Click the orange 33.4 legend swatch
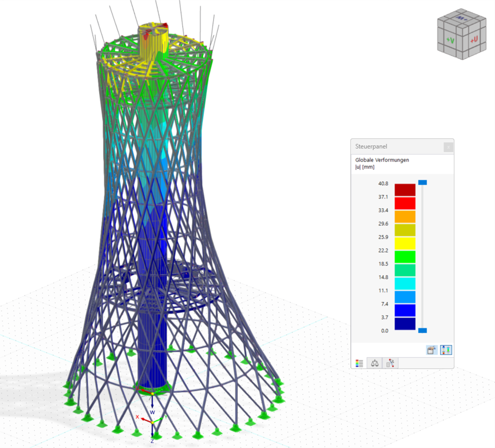Screen dimensions: 495x448 tap(405, 216)
